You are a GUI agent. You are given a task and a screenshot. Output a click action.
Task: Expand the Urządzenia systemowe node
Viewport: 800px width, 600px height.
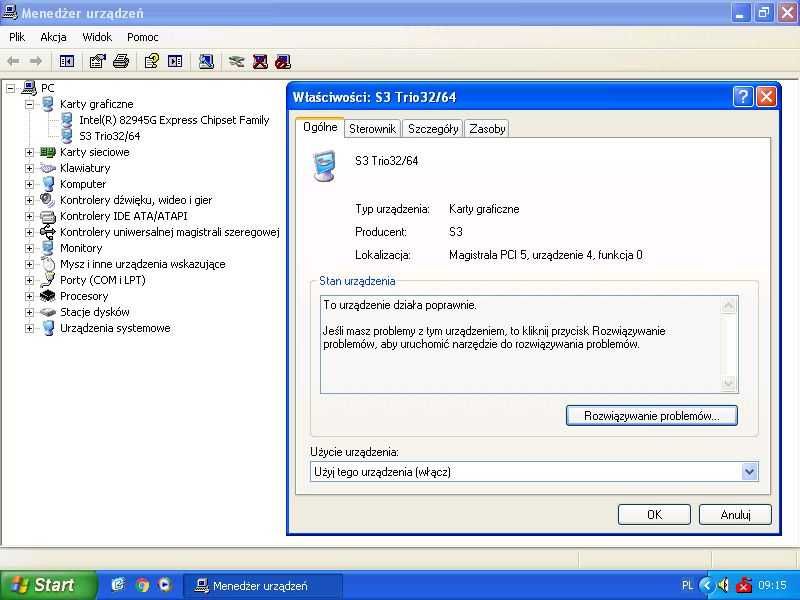(x=30, y=328)
